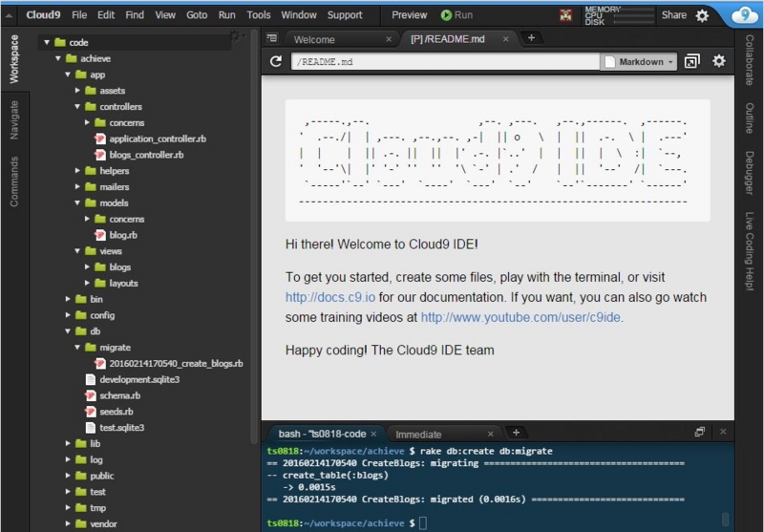Image resolution: width=764 pixels, height=532 pixels.
Task: Collapse top menu bar arrow
Action: pos(9,15)
